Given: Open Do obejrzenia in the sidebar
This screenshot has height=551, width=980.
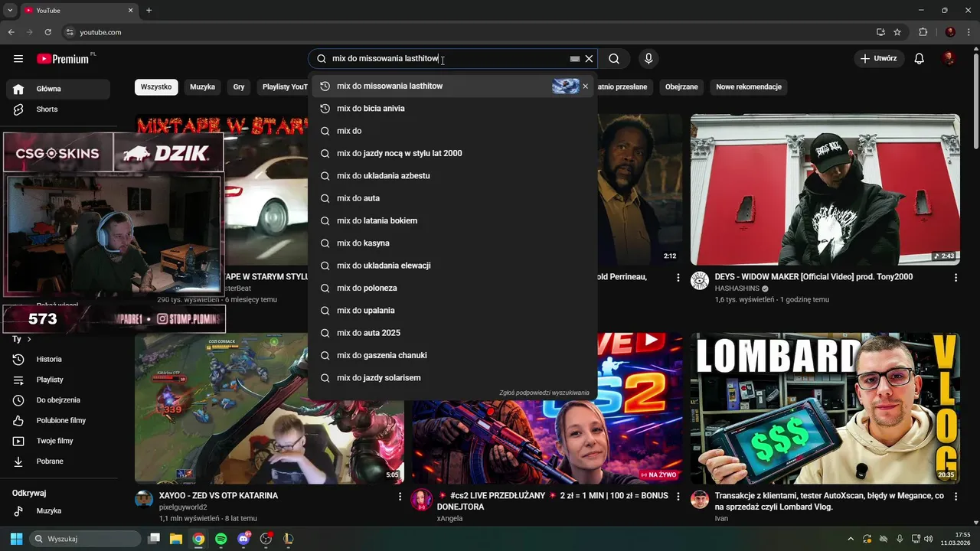Looking at the screenshot, I should coord(58,400).
